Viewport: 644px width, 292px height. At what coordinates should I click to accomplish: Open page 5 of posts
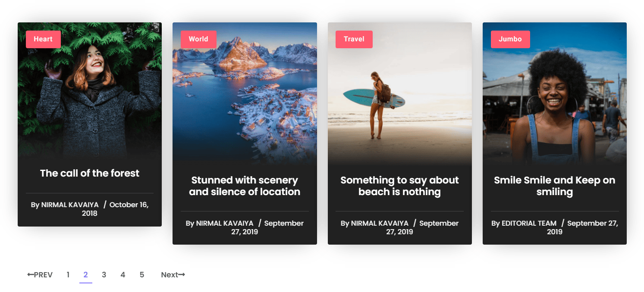coord(142,275)
